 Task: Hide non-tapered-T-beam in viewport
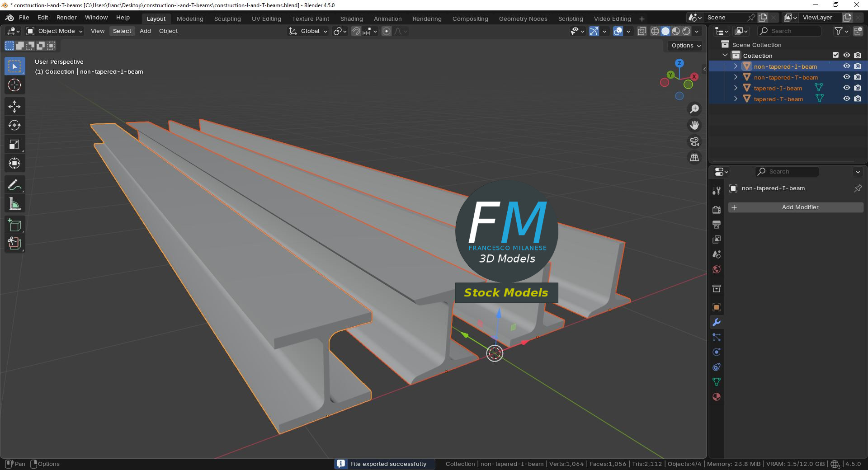[847, 77]
